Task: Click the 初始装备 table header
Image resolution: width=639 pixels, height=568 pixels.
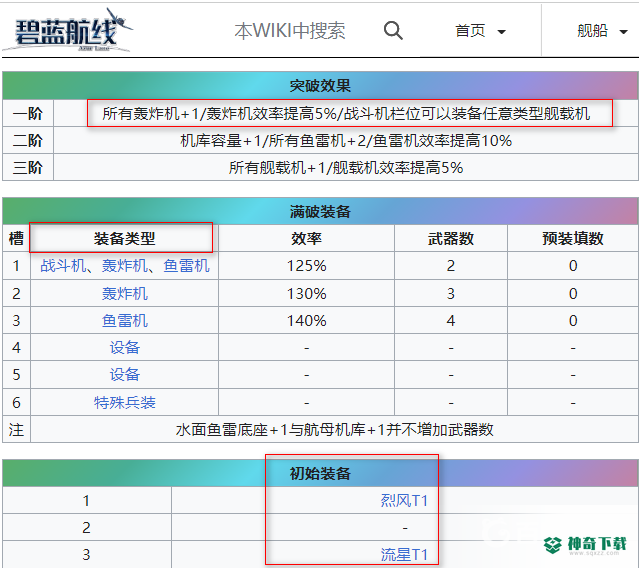Action: pos(320,473)
